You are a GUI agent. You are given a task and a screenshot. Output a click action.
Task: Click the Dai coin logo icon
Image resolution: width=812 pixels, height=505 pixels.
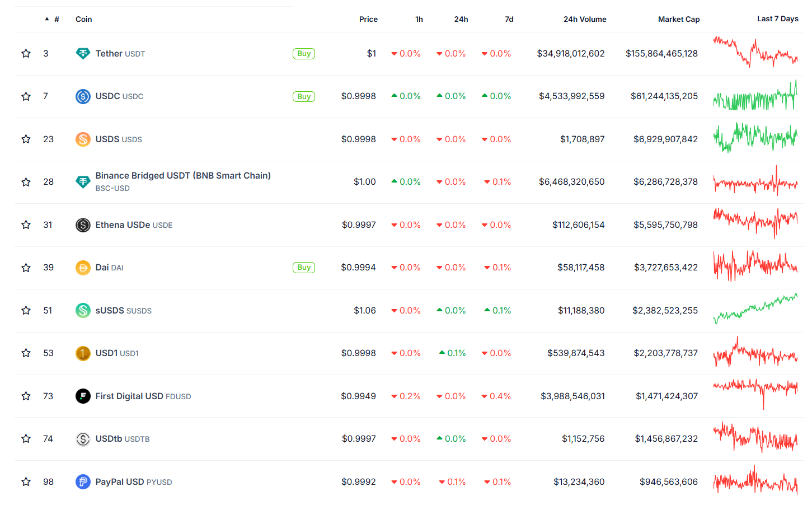click(x=83, y=268)
